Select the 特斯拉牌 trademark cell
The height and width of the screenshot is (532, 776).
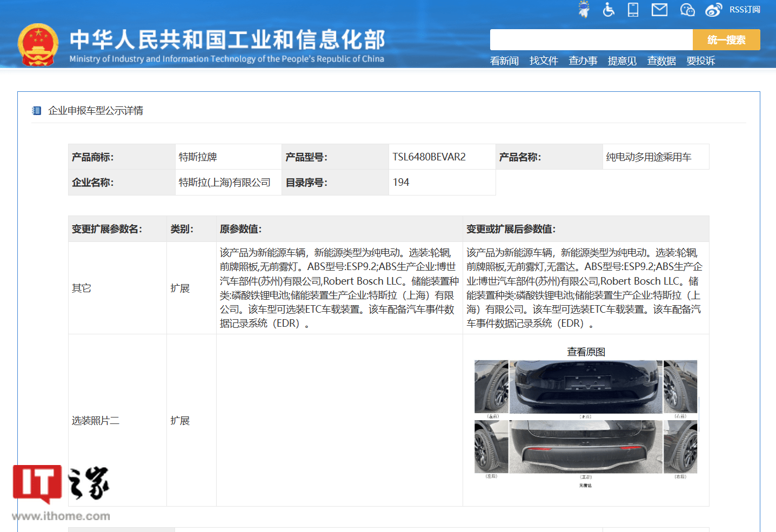pos(229,157)
